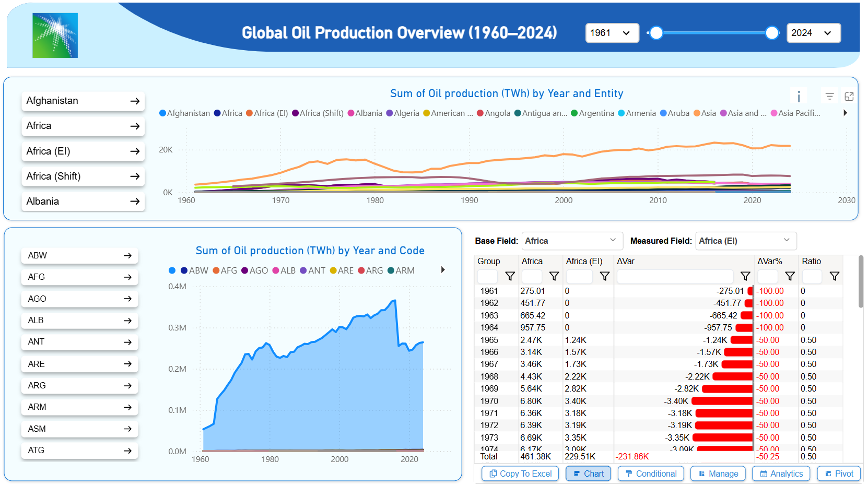Advance Entity chart legend with right arrow
Viewport: 868px width, 485px height.
coord(845,113)
